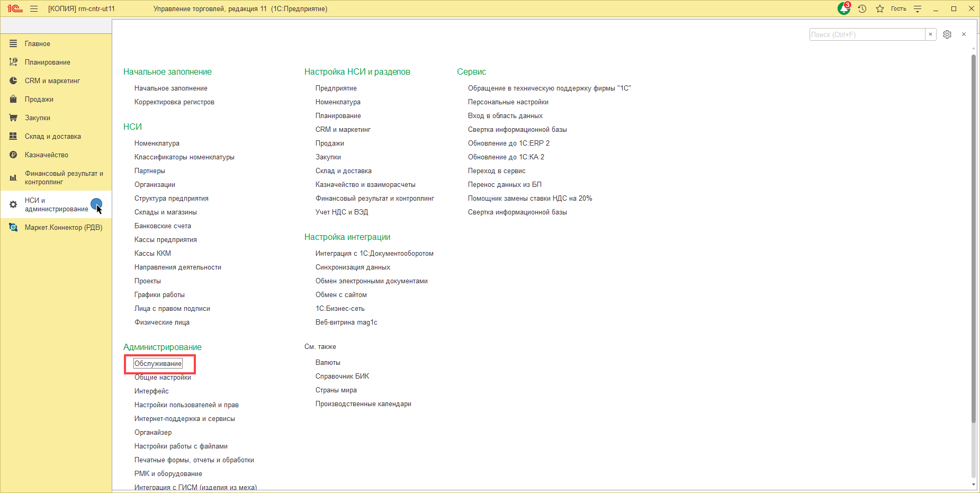
Task: Open Справочник БИК
Action: click(x=343, y=377)
